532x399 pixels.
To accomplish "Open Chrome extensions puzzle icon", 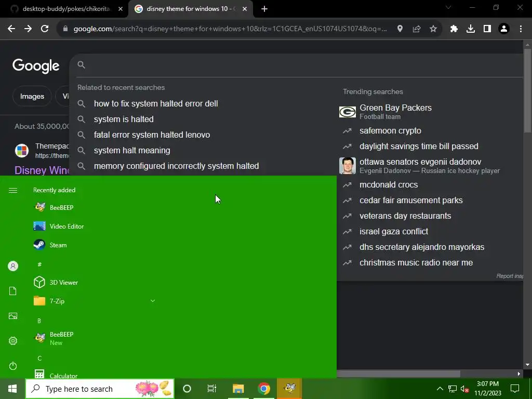I will click(454, 29).
